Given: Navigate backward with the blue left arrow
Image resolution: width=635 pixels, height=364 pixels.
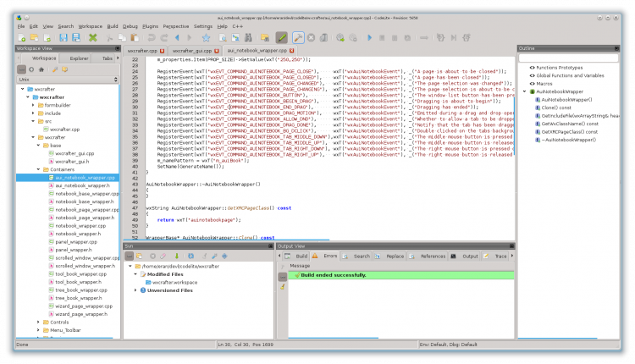Looking at the screenshot, I should pos(177,37).
